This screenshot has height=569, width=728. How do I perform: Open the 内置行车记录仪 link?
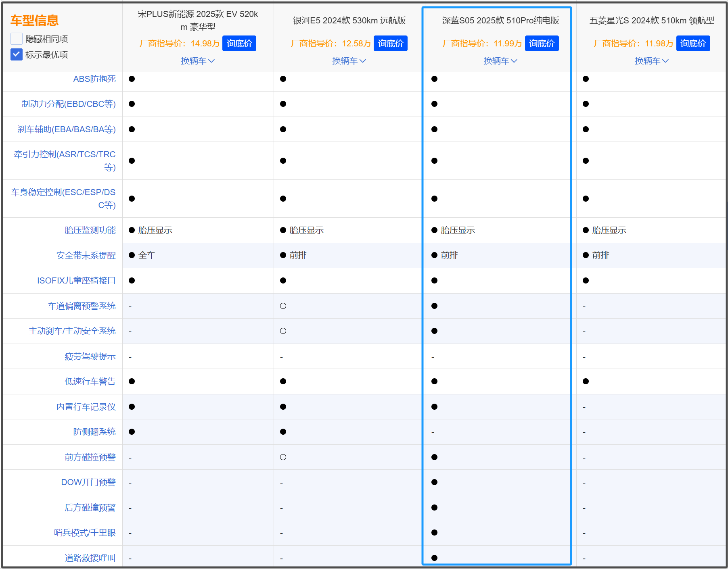pos(86,407)
